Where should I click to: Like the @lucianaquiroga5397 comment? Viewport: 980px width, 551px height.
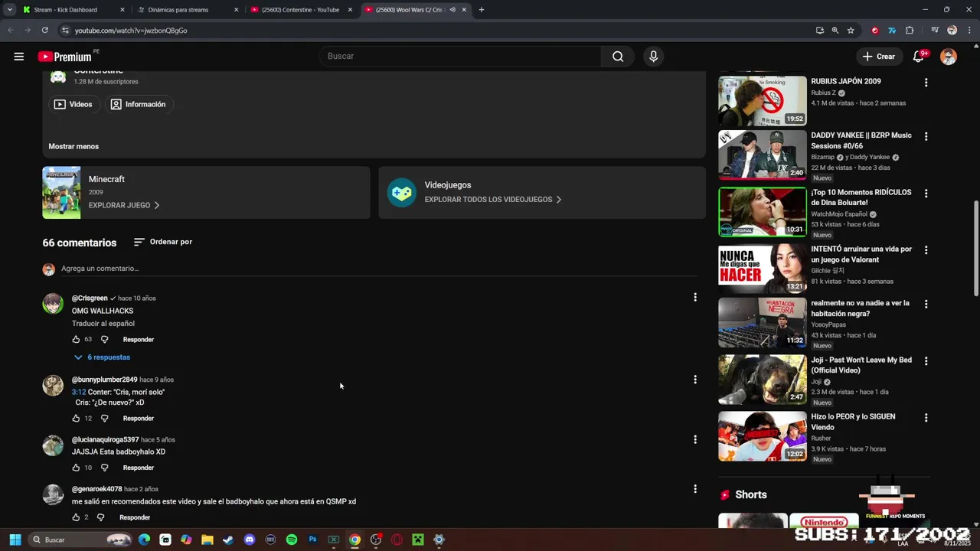click(x=76, y=468)
